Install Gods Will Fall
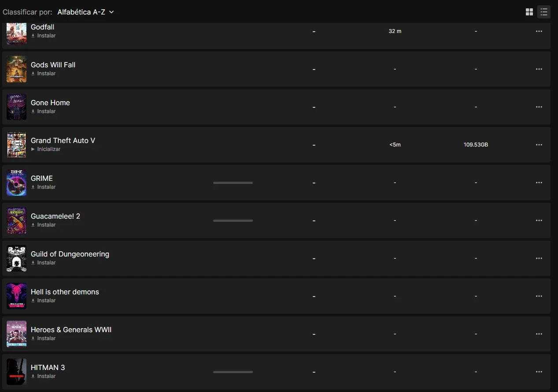 coord(43,73)
